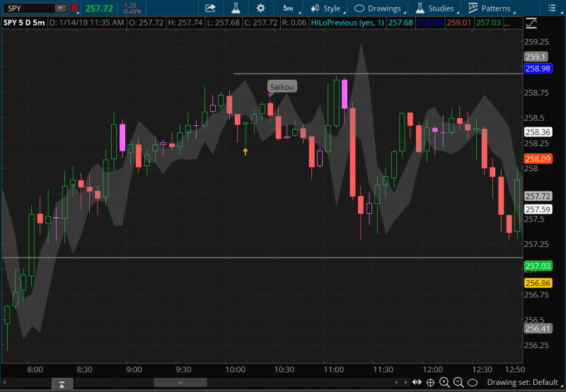This screenshot has width=566, height=392.
Task: Click the yellow up arrow signal on chart
Action: (246, 151)
